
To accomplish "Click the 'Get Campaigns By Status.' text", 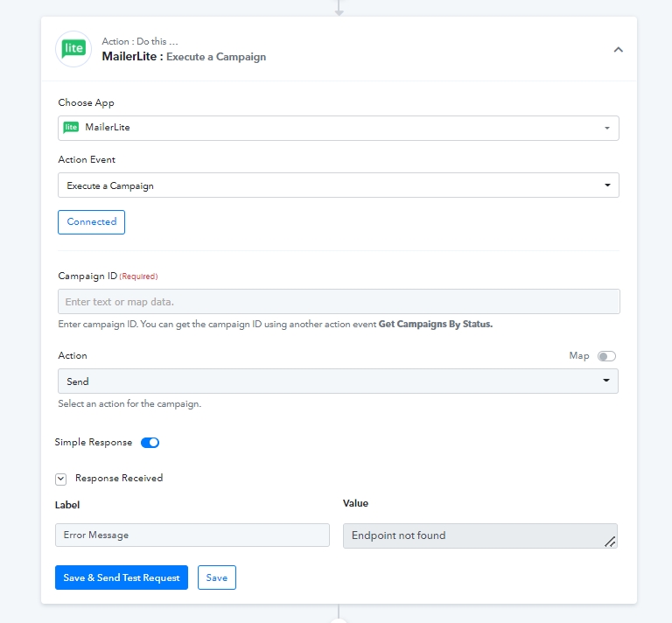I will tap(436, 324).
